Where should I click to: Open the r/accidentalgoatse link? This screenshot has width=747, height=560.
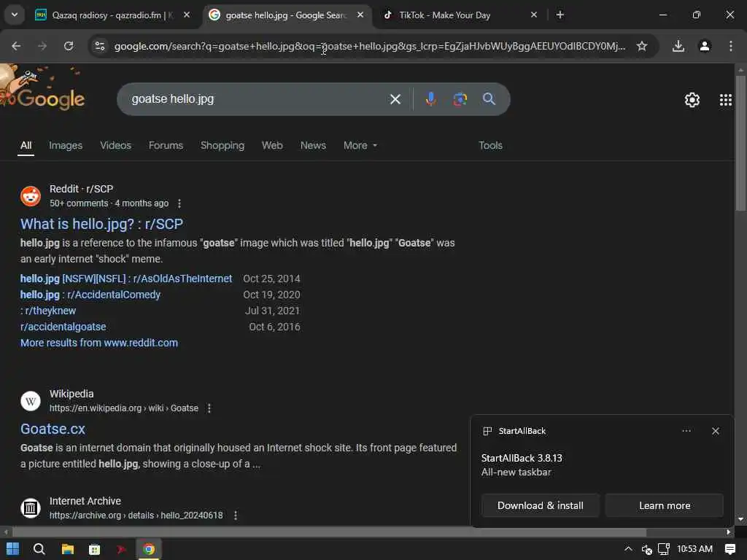[63, 327]
